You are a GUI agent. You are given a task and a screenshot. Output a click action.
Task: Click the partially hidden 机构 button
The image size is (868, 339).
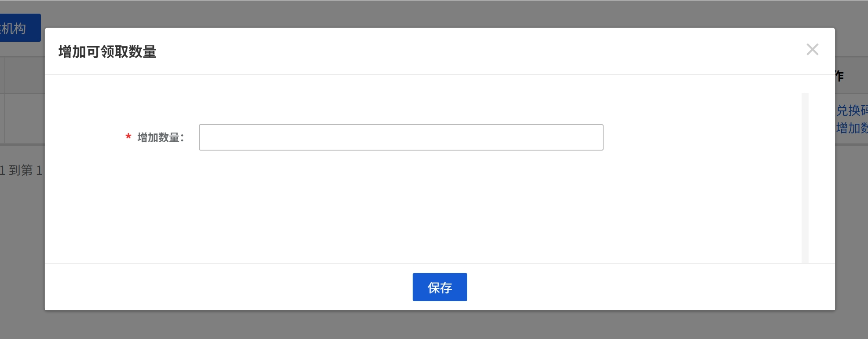[20, 28]
